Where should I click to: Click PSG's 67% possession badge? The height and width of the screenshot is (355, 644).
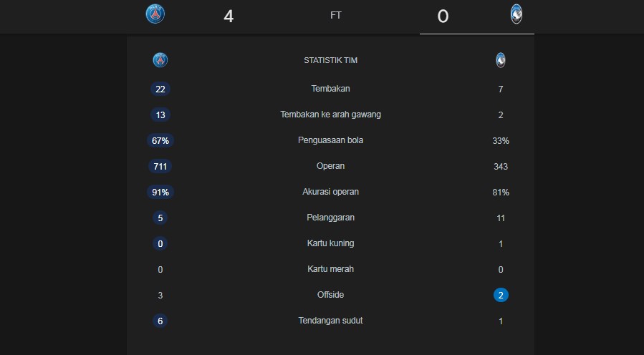pos(160,141)
